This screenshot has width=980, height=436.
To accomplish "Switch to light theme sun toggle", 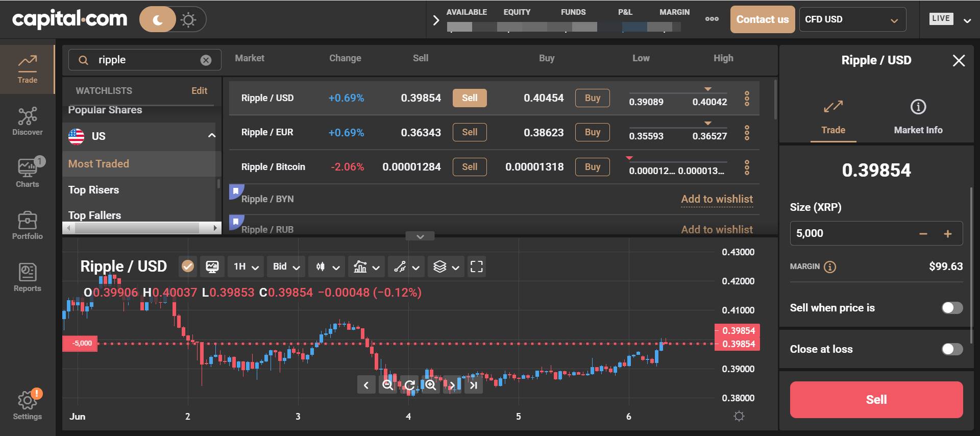I will coord(188,20).
